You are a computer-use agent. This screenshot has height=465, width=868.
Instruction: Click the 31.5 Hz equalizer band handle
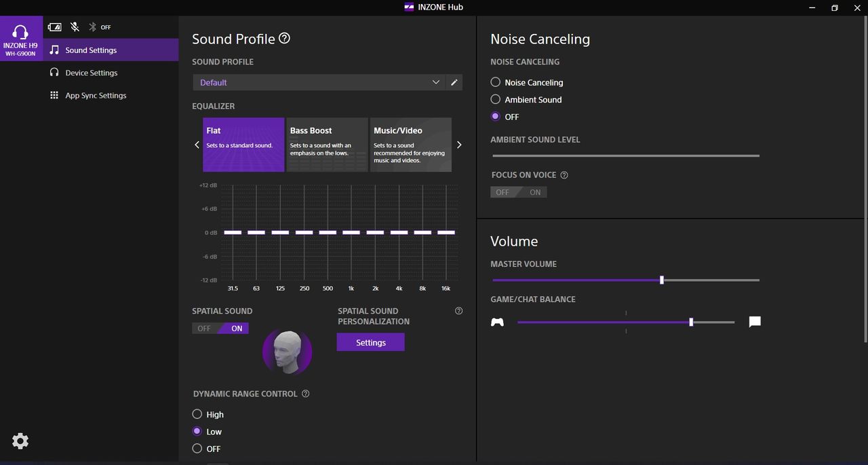point(233,232)
